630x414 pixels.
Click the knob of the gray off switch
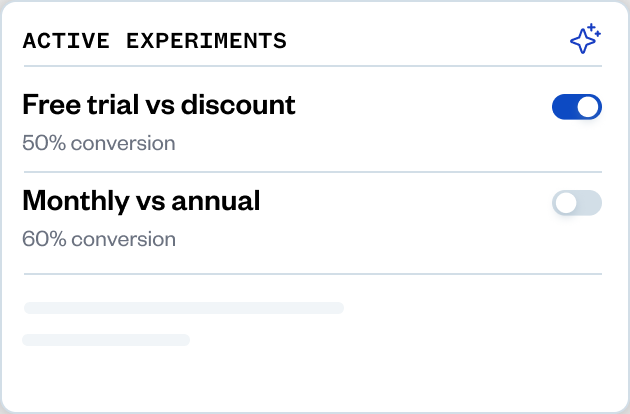(566, 203)
